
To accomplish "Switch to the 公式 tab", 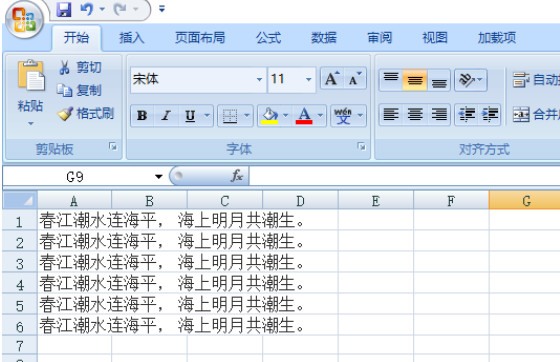I will [269, 37].
